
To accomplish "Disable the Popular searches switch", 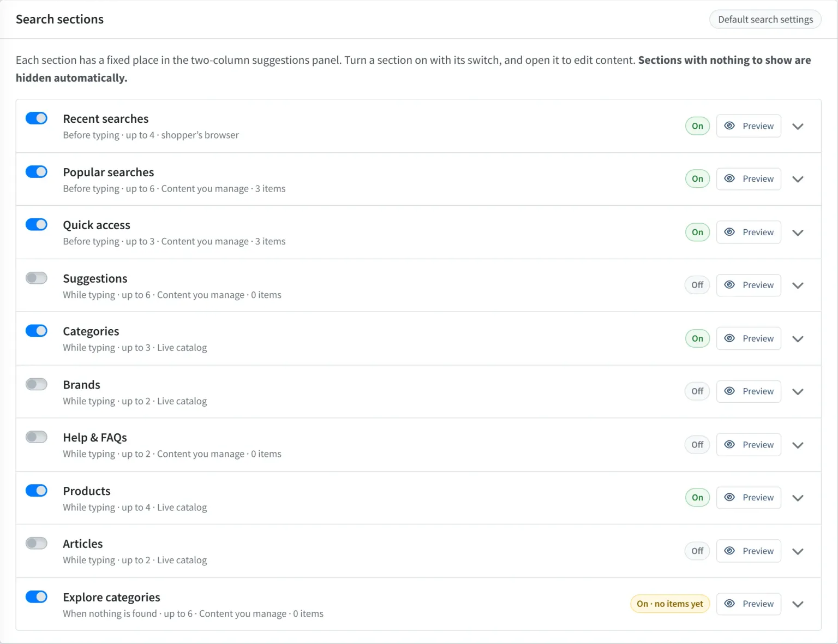I will tap(37, 172).
